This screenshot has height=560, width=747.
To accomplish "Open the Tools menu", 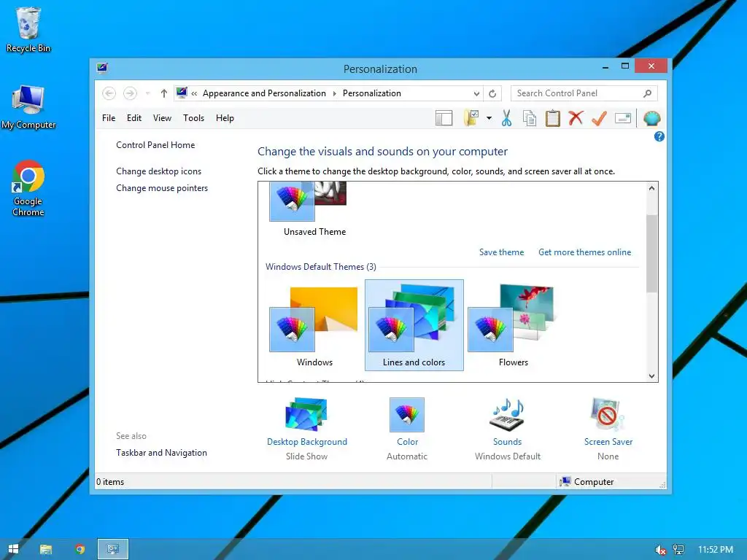I will 193,118.
